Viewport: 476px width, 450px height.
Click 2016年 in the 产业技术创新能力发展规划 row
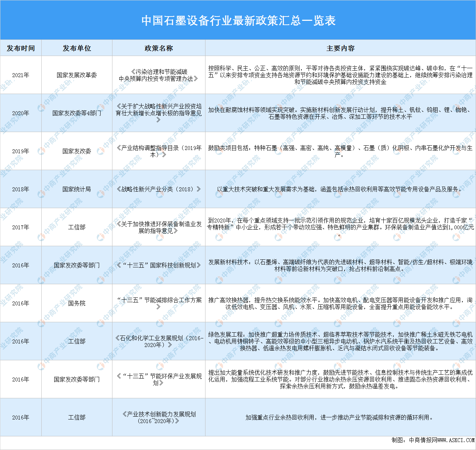[x=21, y=417]
